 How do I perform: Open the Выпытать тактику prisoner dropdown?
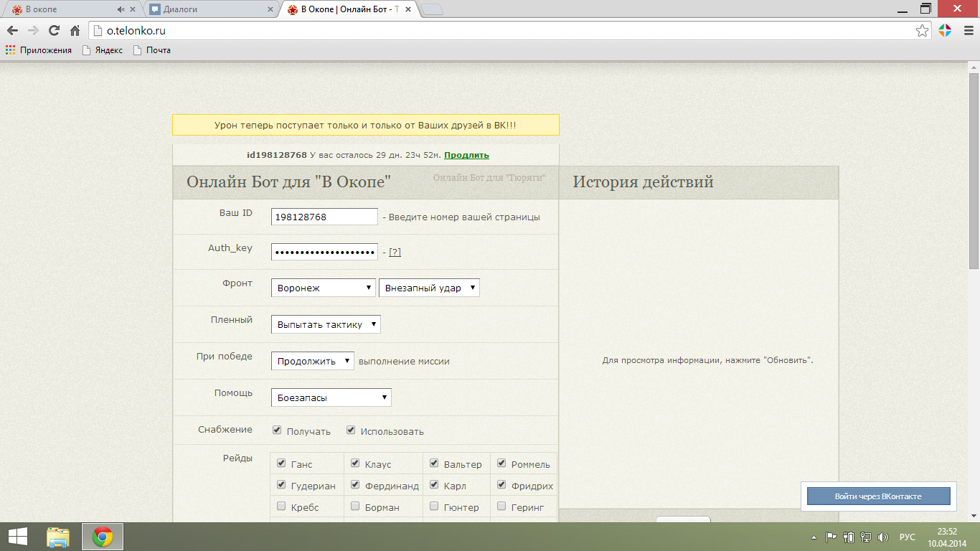326,324
